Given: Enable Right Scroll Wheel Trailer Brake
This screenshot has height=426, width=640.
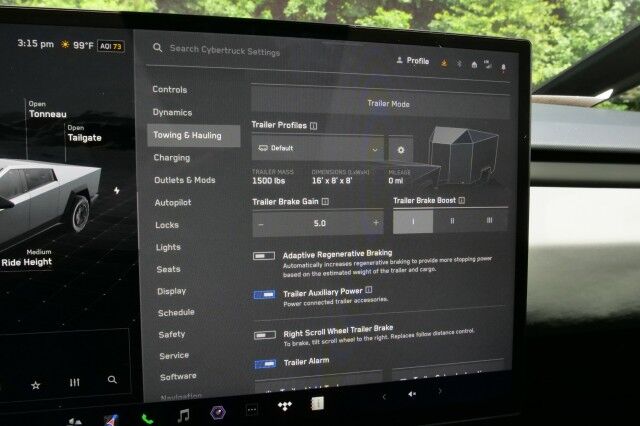Looking at the screenshot, I should point(265,335).
